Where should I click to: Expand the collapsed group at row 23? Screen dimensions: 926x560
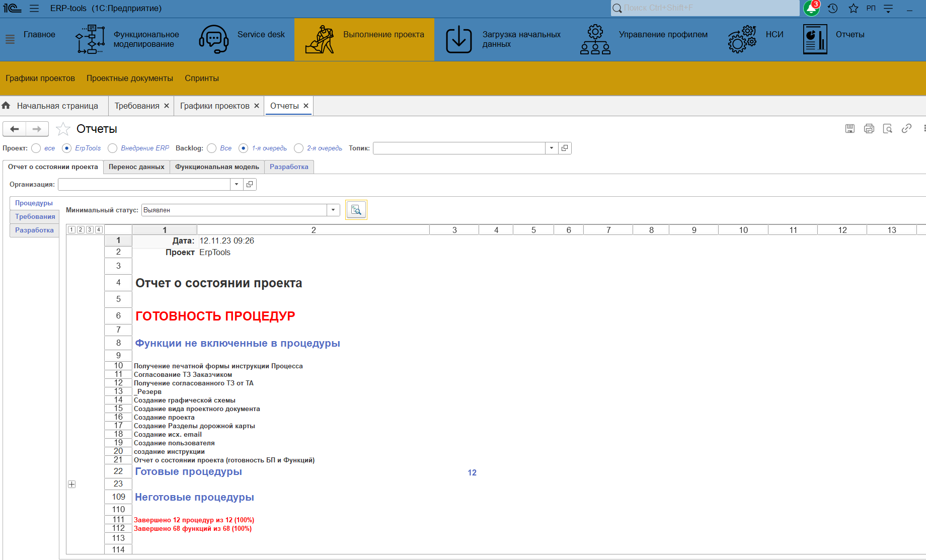click(72, 484)
